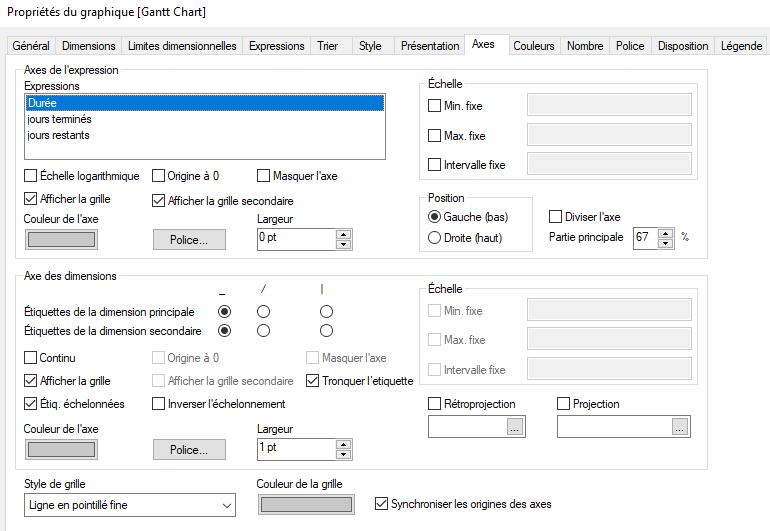
Task: Open Rétroprojection expression editor (...) button
Action: point(515,427)
